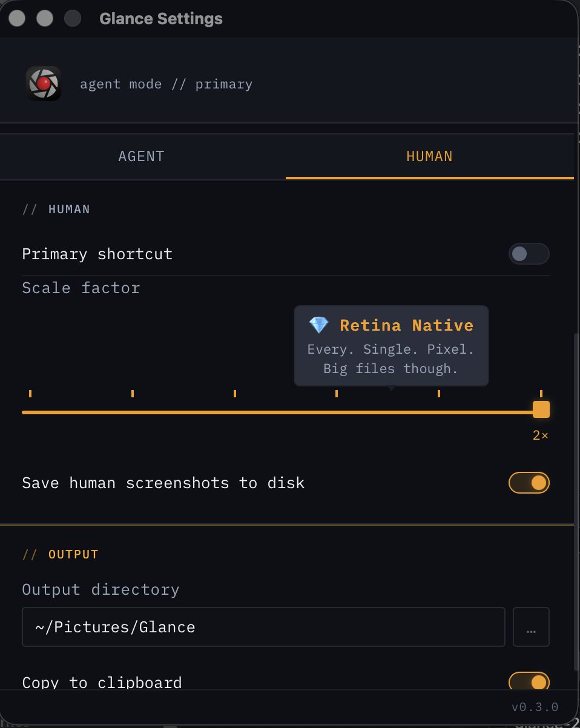Screen dimensions: 580x728
Task: Click the v0.3.0 version label
Action: [x=535, y=707]
